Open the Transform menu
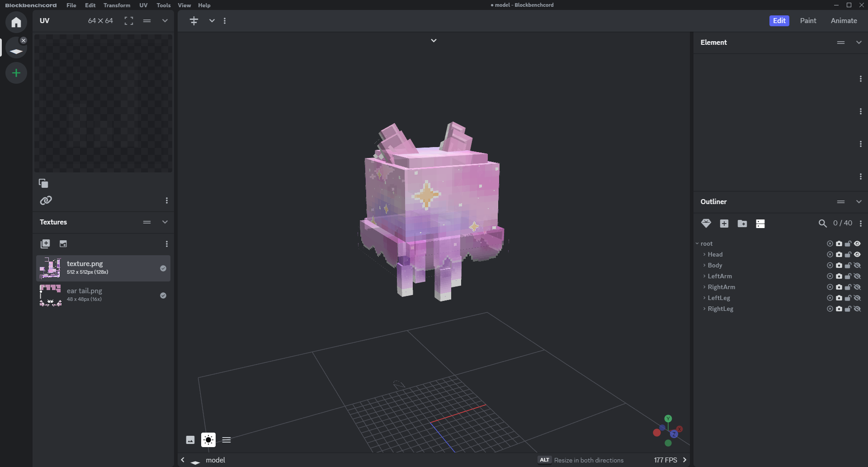The height and width of the screenshot is (467, 868). click(117, 5)
